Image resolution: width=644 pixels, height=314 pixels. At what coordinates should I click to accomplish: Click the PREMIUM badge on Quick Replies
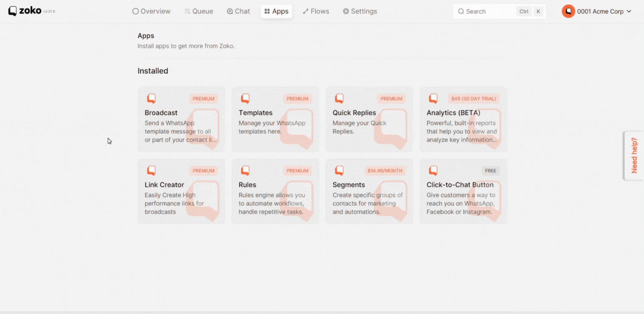[x=391, y=99]
